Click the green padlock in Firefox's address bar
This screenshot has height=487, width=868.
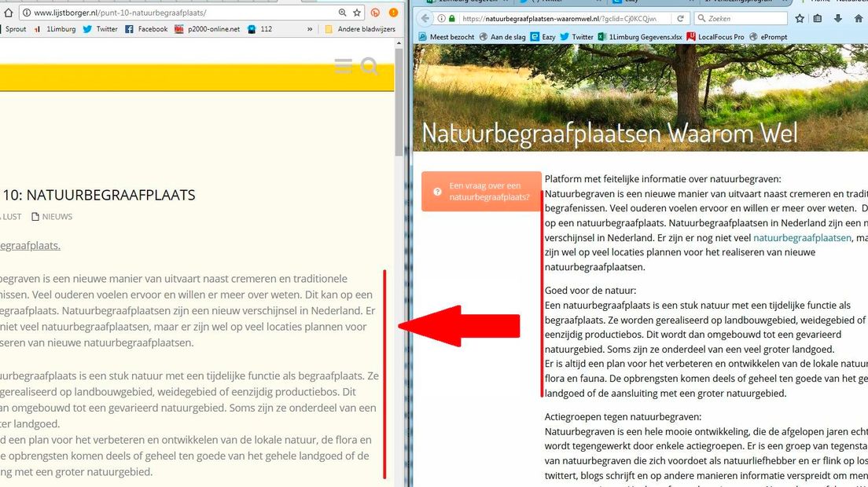[x=452, y=18]
